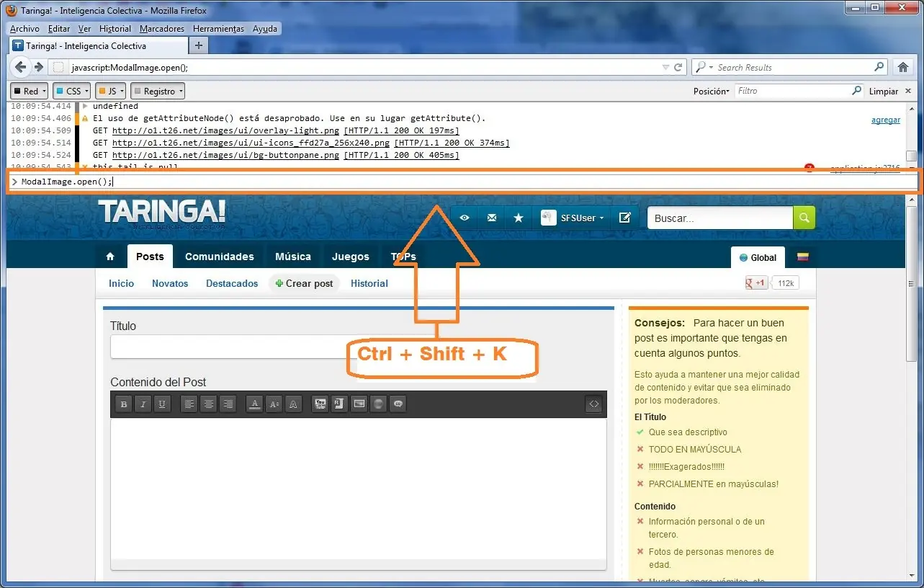Viewport: 924px width, 588px height.
Task: Open the overlay-light.png request link
Action: pos(227,130)
